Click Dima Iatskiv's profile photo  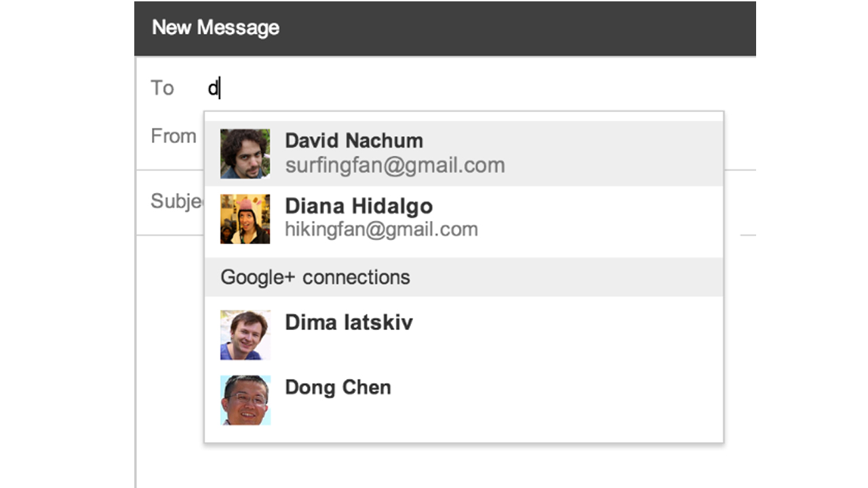[245, 335]
